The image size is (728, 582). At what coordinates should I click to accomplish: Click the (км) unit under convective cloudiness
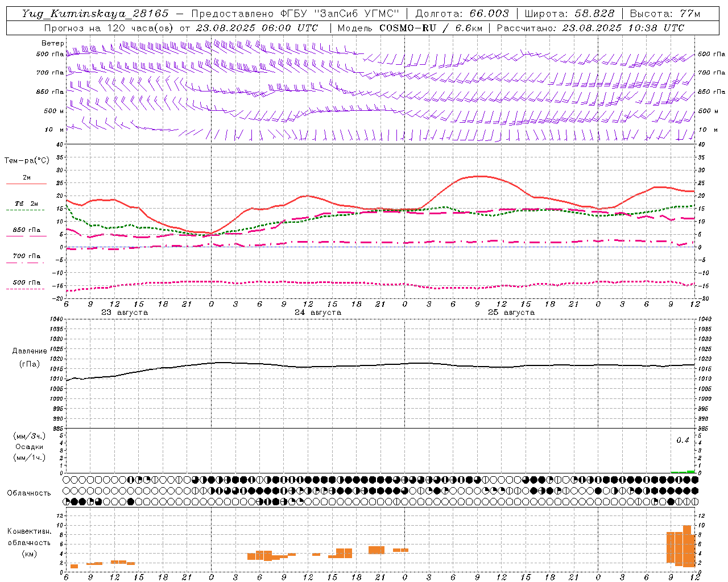click(30, 554)
